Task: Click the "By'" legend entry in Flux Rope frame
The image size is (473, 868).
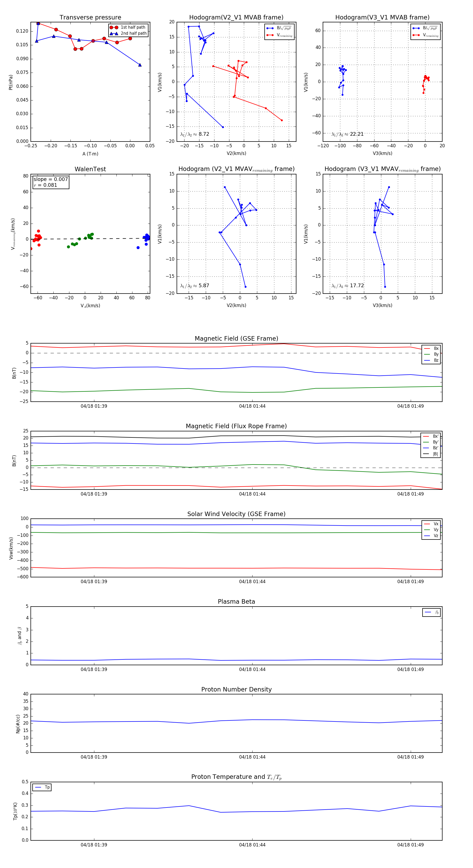Action: [431, 442]
